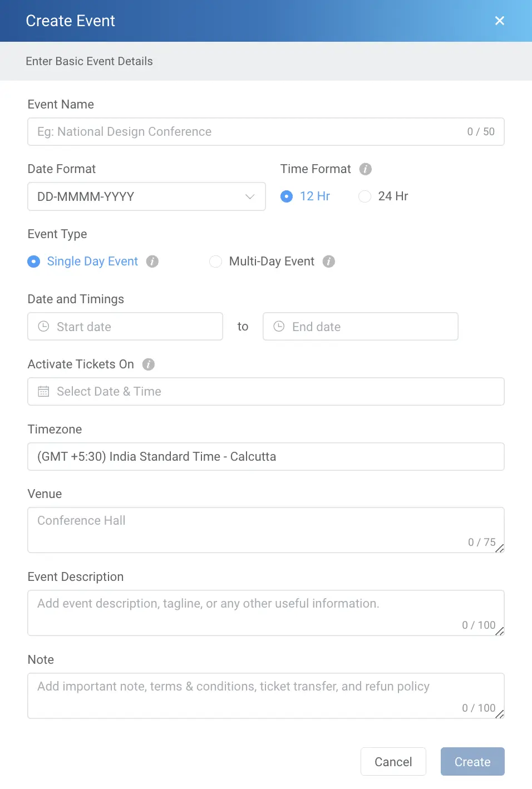Click the calendar icon for ticket activation
Image resolution: width=532 pixels, height=789 pixels.
43,391
